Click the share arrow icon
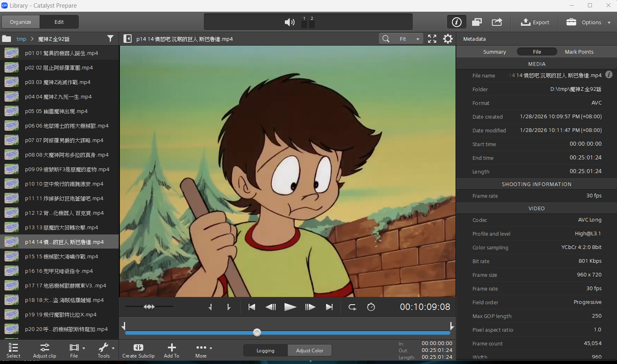Image resolution: width=617 pixels, height=364 pixels. 497,22
